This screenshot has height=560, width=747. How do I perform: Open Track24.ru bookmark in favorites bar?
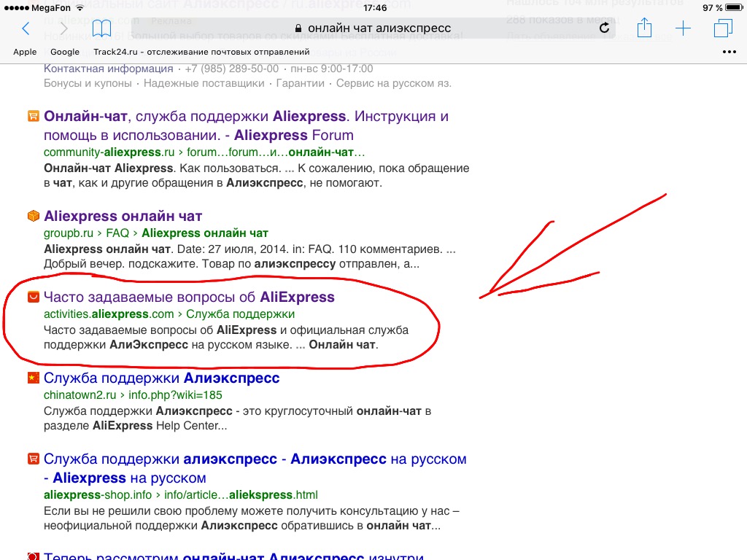[201, 52]
